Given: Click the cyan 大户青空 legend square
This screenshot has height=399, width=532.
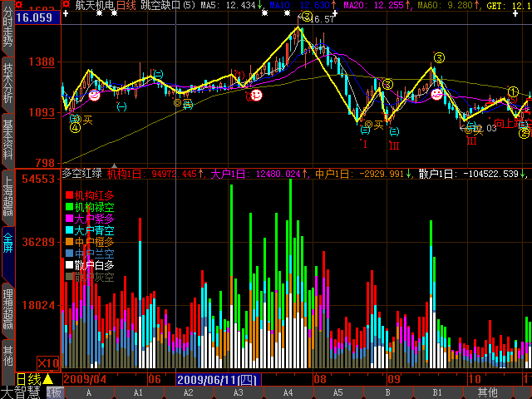Looking at the screenshot, I should point(69,229).
